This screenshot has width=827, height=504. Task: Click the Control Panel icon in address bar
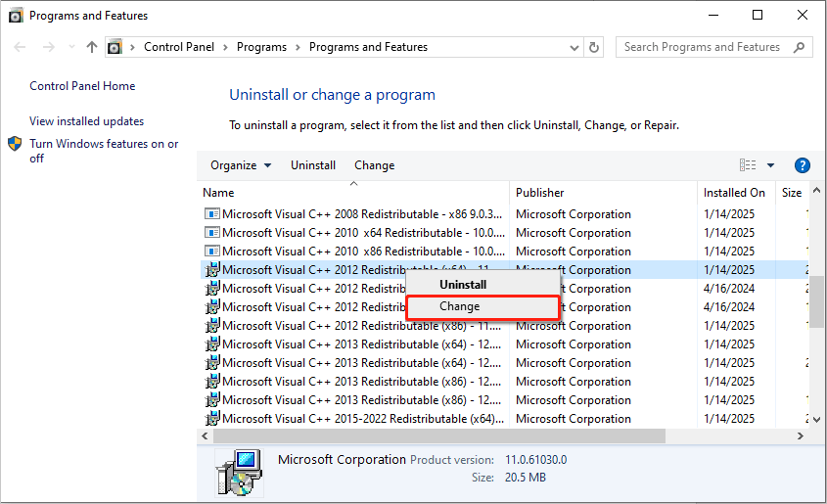pyautogui.click(x=115, y=47)
